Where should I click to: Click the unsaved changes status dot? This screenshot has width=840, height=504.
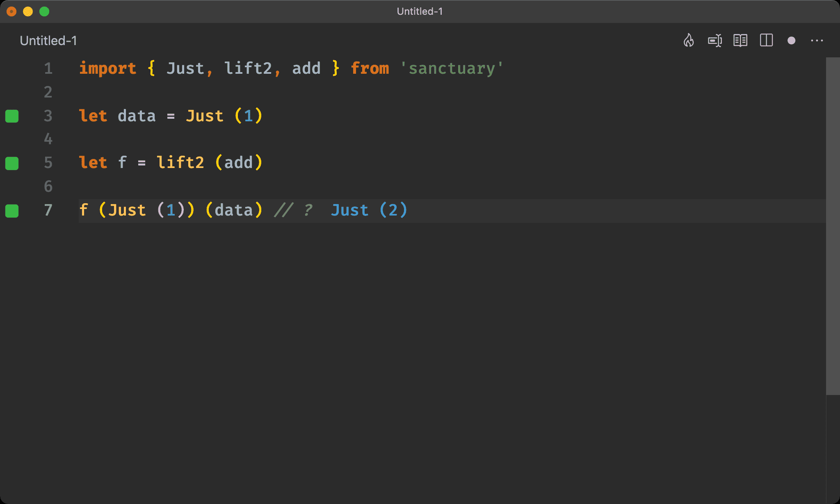(791, 41)
